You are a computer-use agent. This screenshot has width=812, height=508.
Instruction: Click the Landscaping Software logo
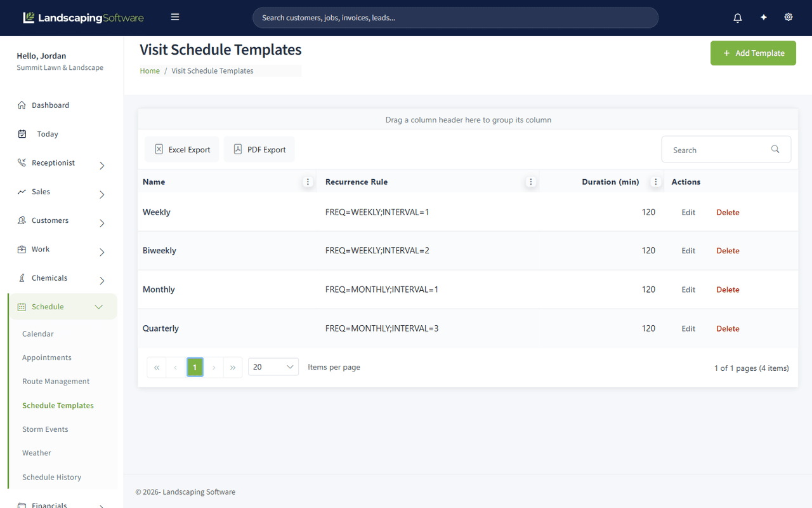(83, 18)
